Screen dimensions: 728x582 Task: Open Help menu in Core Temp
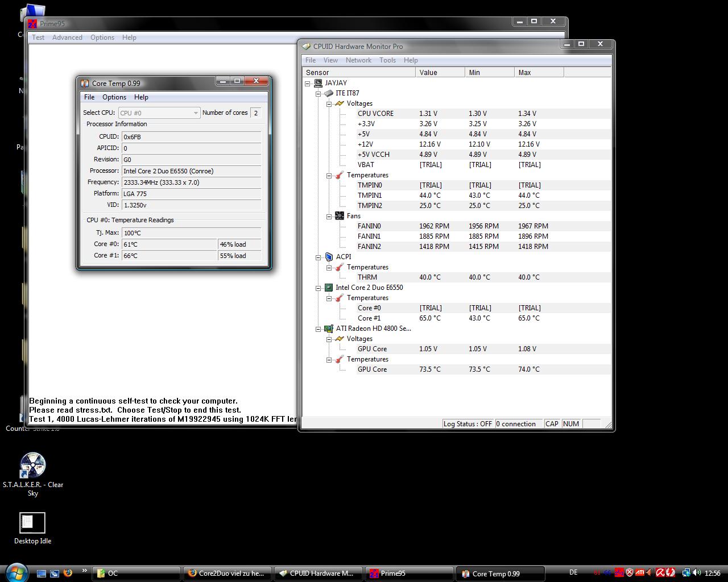pos(141,97)
